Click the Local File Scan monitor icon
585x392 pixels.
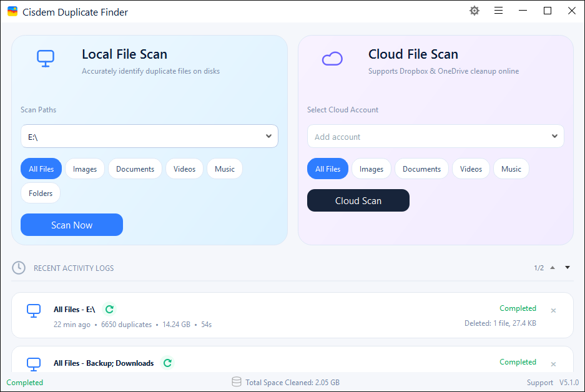point(46,58)
